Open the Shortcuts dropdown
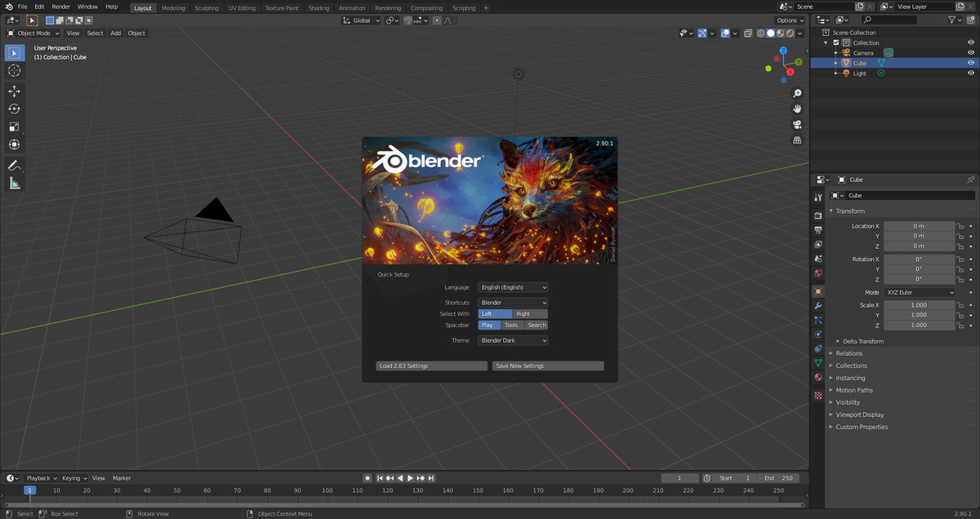 (513, 303)
